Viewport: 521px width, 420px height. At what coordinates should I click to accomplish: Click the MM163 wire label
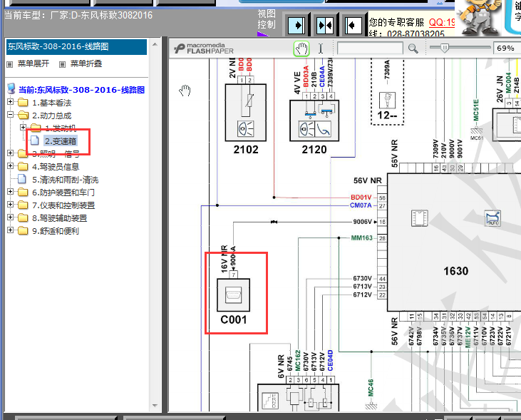[362, 237]
